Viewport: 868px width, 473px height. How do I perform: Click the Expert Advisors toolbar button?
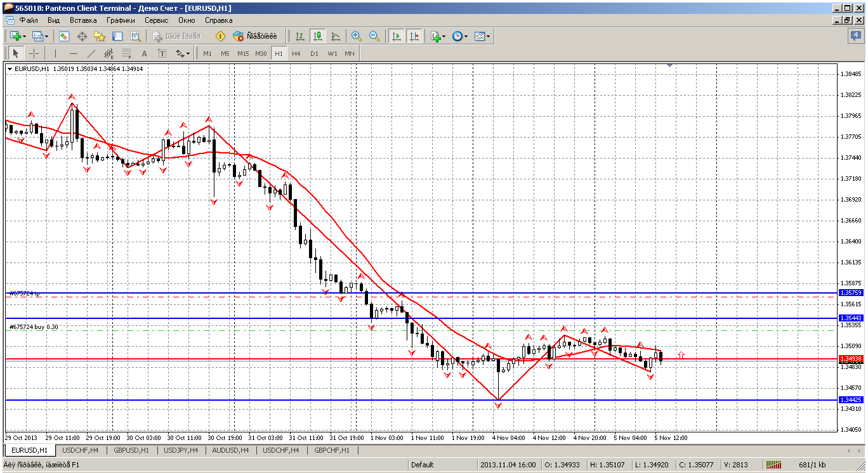pos(256,37)
